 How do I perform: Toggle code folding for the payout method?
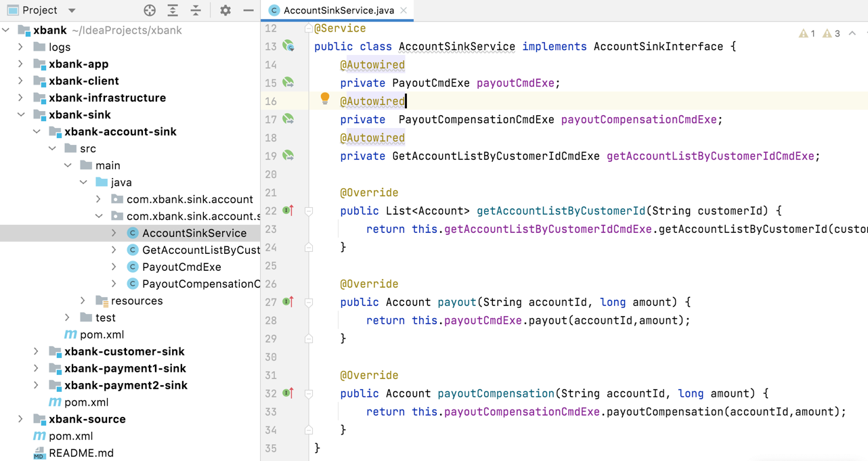coord(309,303)
